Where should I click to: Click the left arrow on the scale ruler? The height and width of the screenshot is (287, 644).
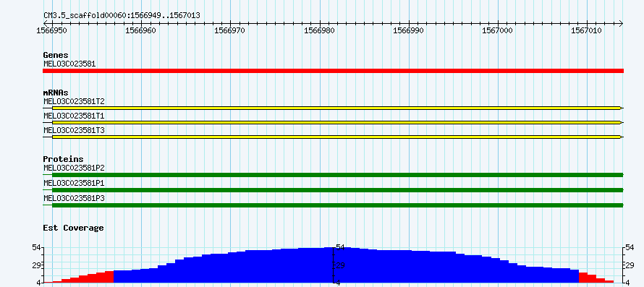point(46,23)
